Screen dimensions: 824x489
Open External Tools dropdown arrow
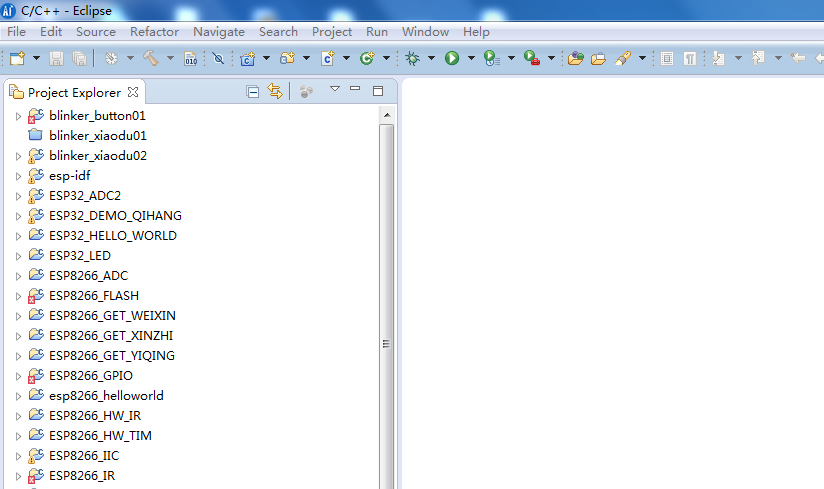click(551, 58)
